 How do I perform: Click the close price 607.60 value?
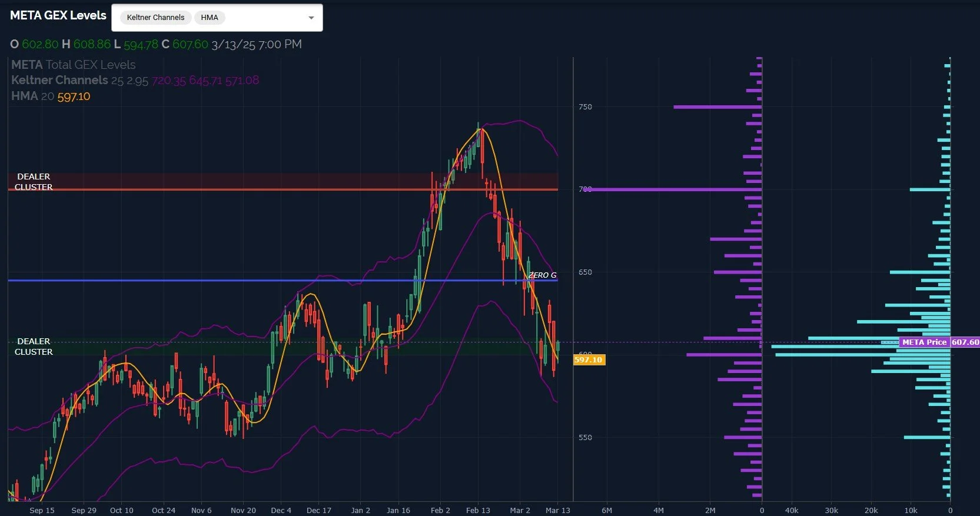point(190,44)
